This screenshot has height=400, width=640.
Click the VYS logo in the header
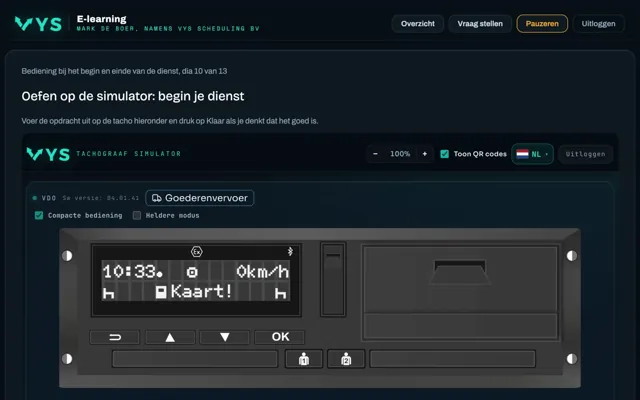click(x=38, y=24)
